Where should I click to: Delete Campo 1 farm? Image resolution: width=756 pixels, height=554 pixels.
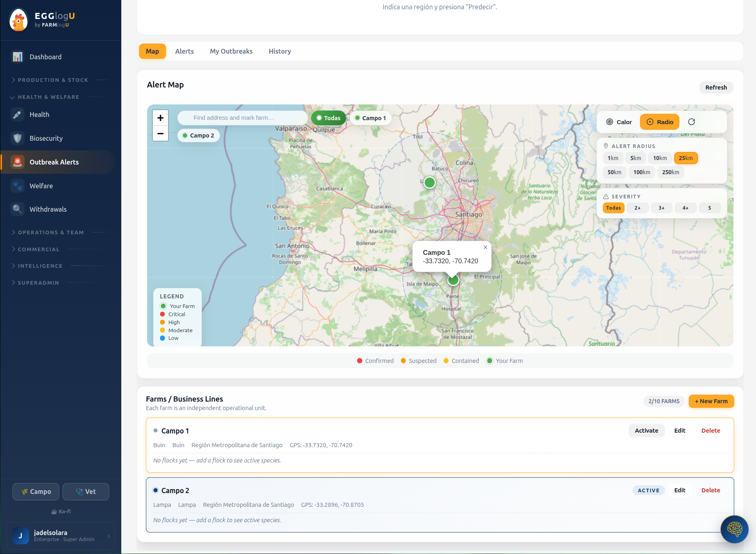[711, 431]
